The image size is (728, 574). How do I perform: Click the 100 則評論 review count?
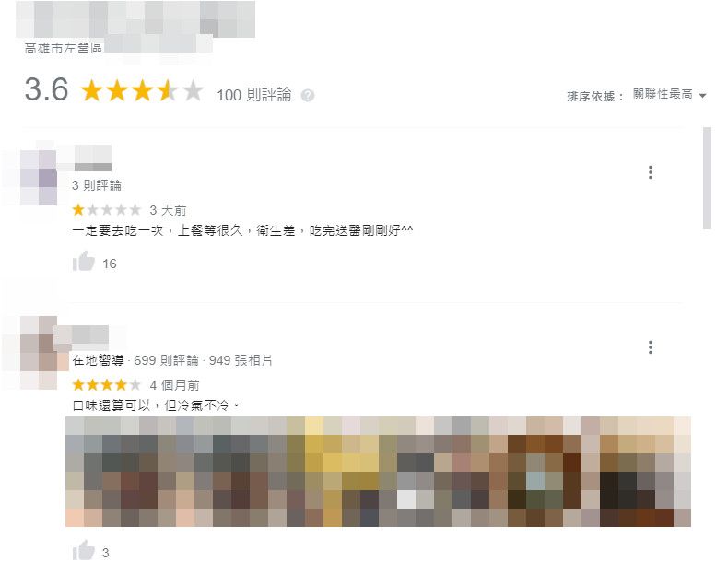[254, 95]
